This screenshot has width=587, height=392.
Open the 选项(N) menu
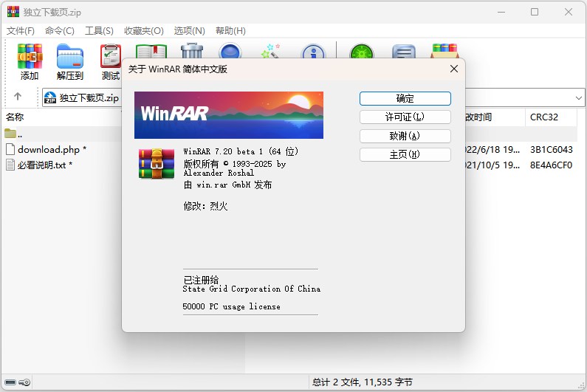[190, 31]
